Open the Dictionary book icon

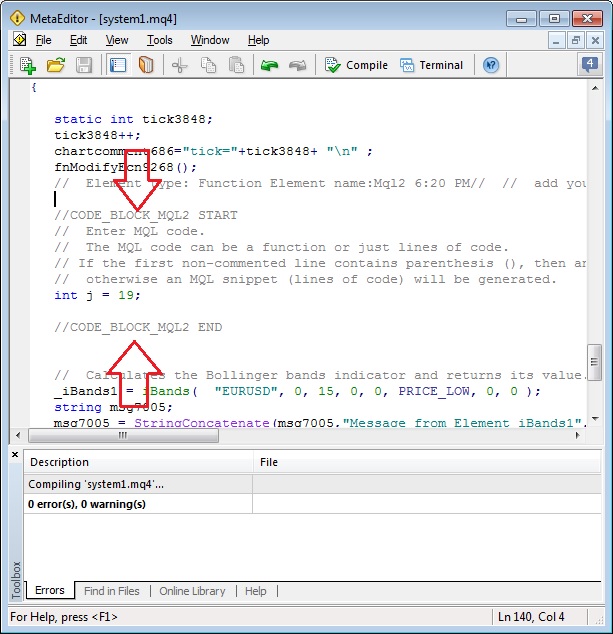click(146, 65)
